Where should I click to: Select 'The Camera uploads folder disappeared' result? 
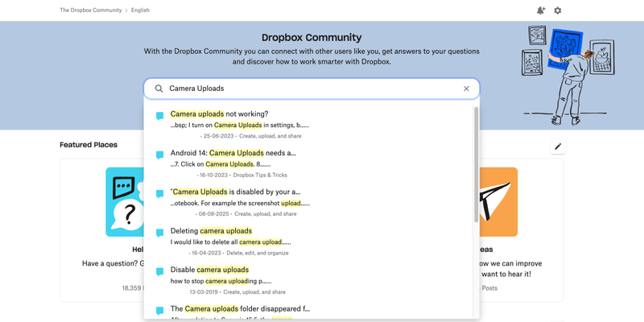tap(239, 308)
